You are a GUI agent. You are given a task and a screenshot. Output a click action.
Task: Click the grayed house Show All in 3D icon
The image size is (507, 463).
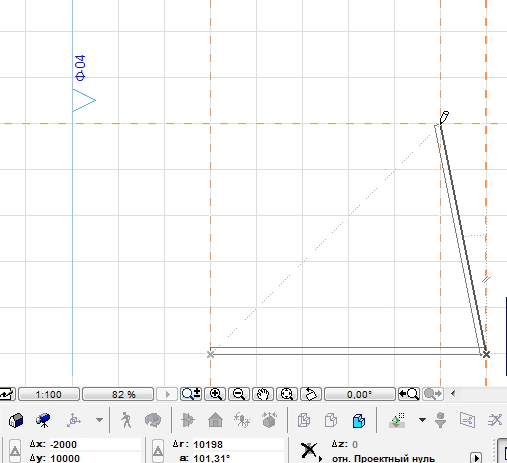click(x=215, y=420)
